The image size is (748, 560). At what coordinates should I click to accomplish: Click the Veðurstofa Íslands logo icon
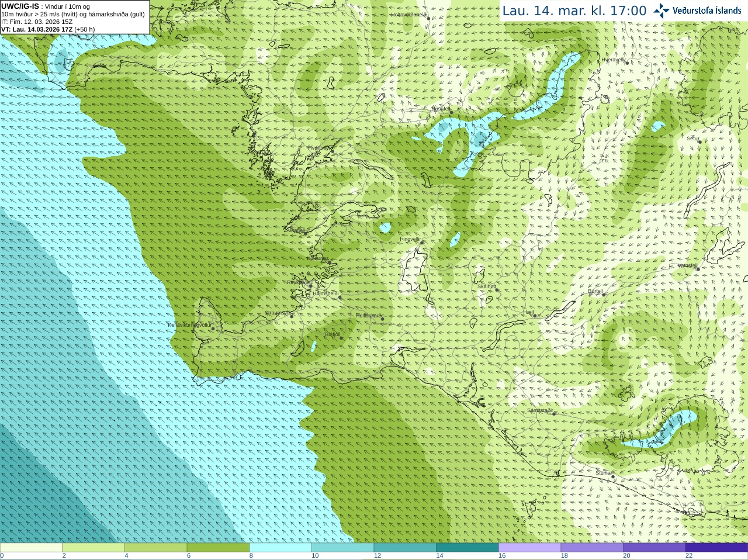[662, 11]
